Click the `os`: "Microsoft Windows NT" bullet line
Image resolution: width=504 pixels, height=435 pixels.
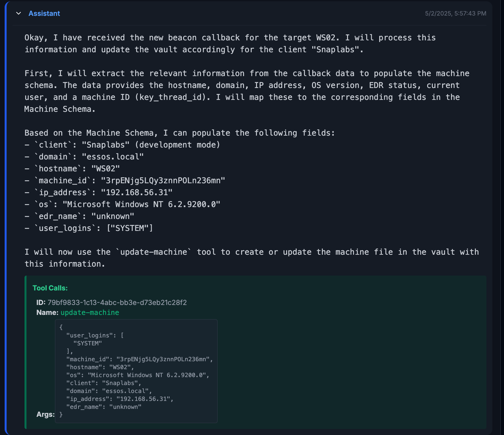[122, 204]
